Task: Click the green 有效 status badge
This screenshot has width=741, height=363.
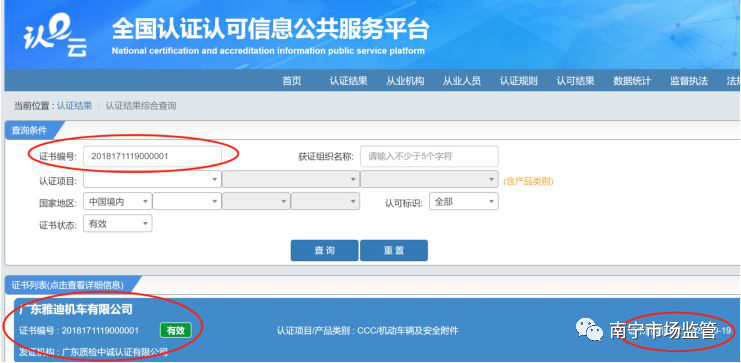Action: click(x=175, y=330)
